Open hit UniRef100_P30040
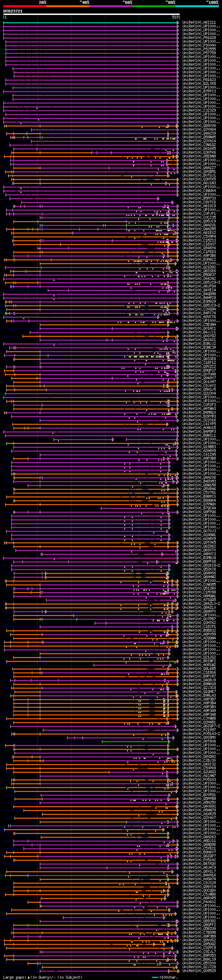Image resolution: width=222 pixels, height=980 pixels. pos(199,45)
